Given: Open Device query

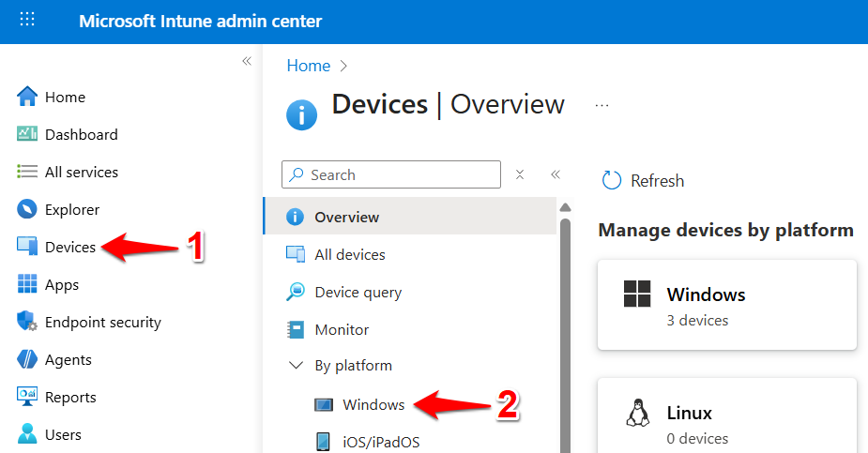Looking at the screenshot, I should pos(358,293).
